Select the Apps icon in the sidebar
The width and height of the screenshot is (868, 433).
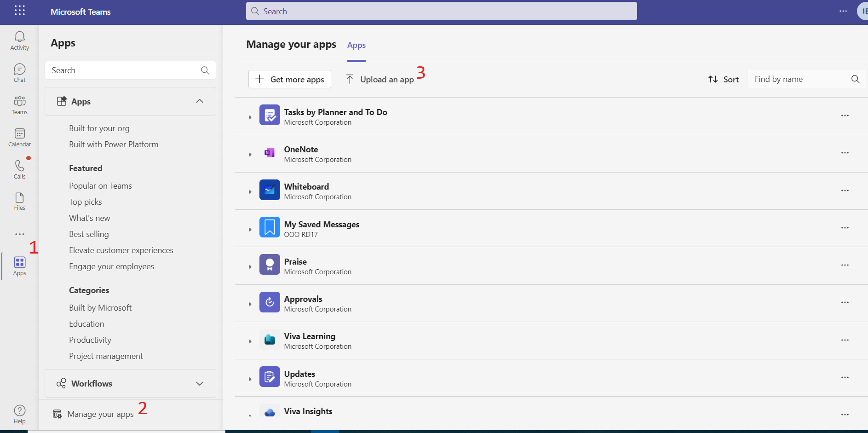pos(19,266)
